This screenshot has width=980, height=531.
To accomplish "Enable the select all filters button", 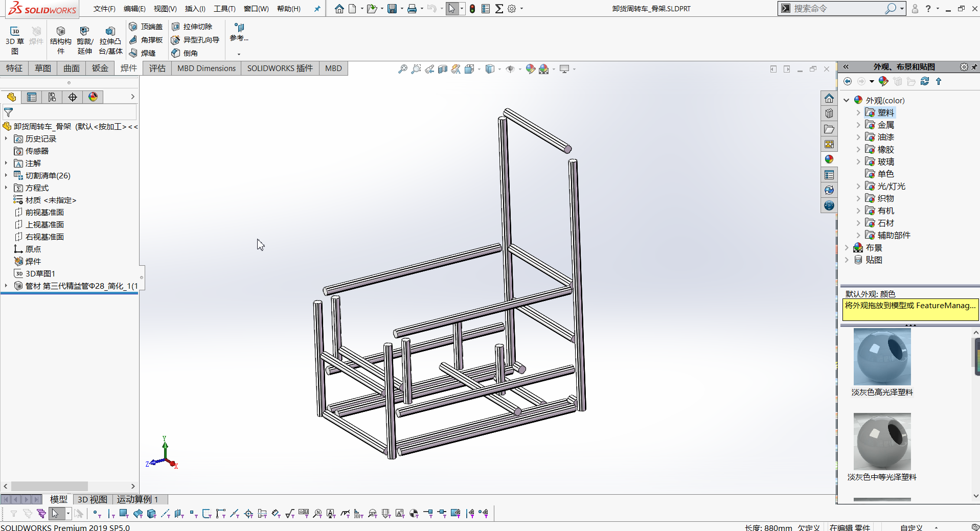I will point(41,514).
